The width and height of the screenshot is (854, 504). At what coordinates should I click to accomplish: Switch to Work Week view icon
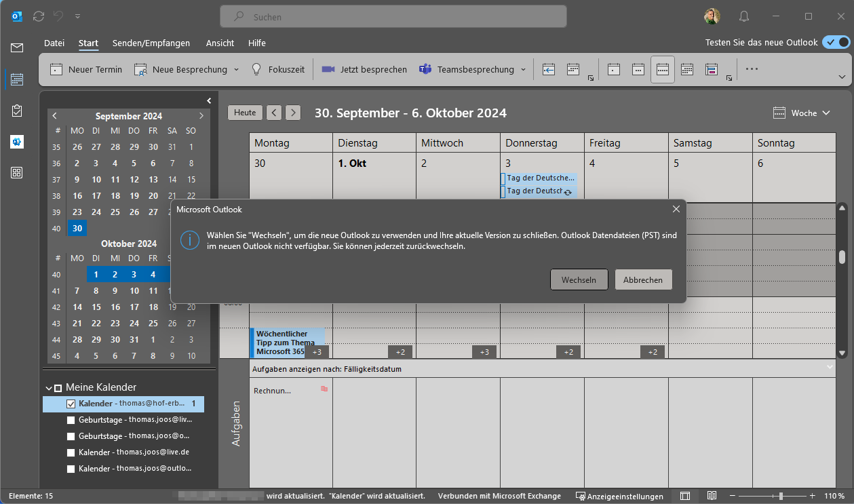pyautogui.click(x=638, y=69)
